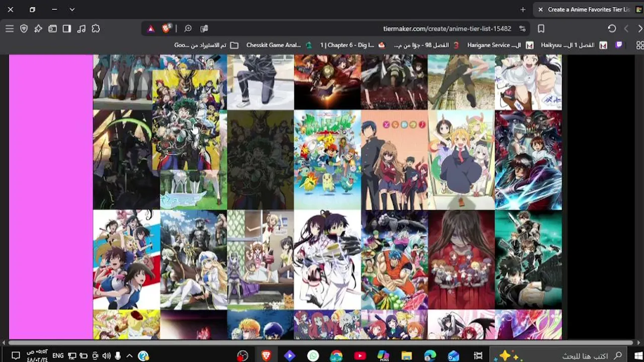Click the horizontal page scrollbar

[320, 342]
